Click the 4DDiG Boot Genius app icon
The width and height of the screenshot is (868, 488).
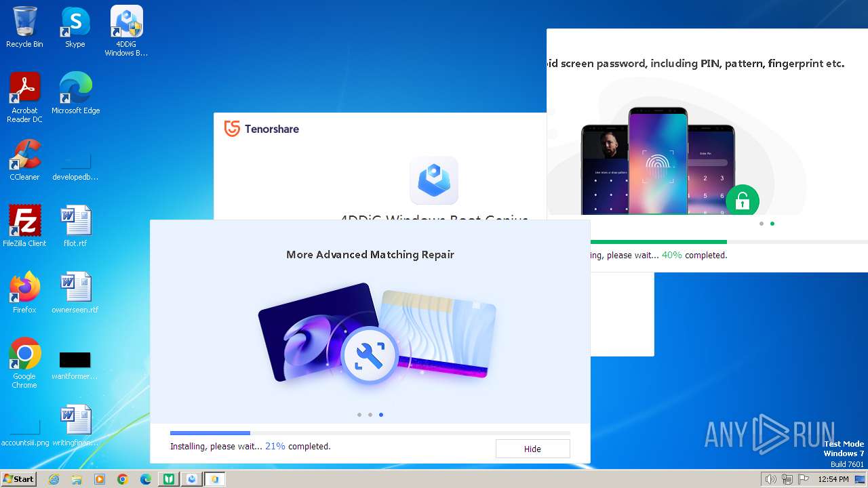(x=434, y=180)
